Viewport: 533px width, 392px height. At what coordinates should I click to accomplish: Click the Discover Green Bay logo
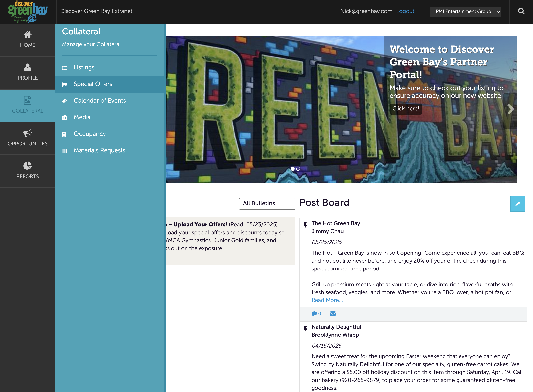point(28,12)
